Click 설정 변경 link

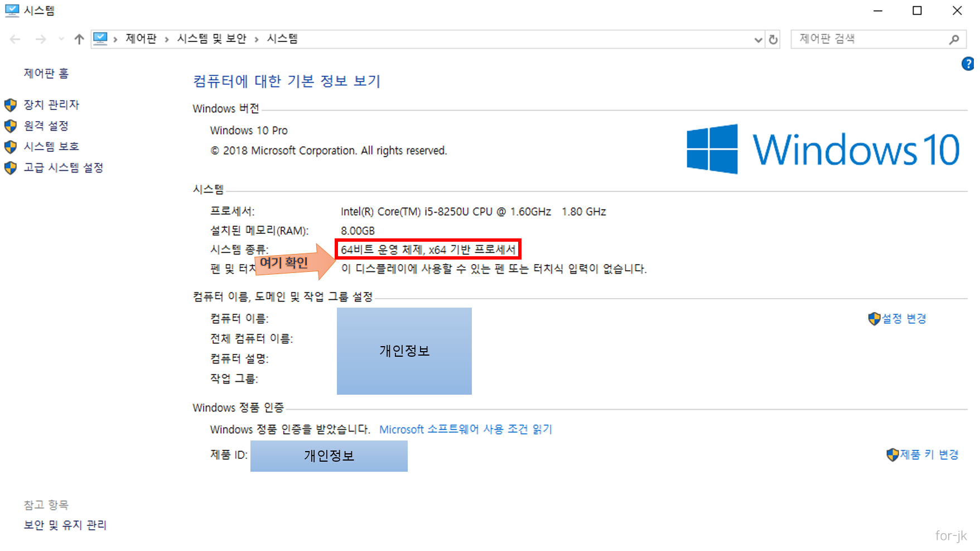pos(904,318)
